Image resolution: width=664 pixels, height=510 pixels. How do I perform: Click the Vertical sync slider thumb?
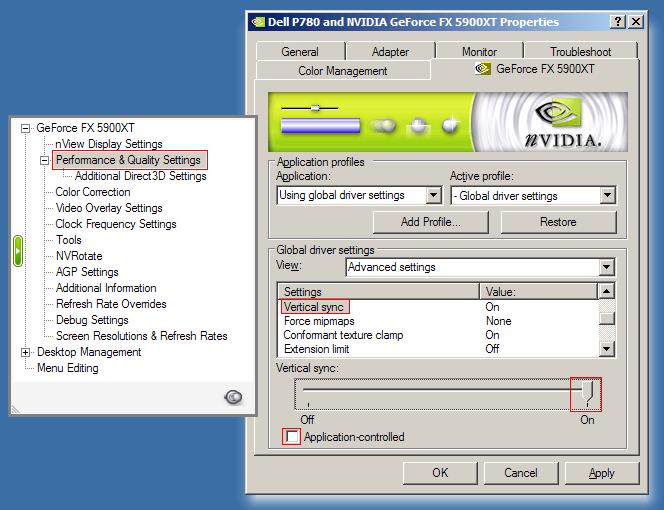point(587,391)
